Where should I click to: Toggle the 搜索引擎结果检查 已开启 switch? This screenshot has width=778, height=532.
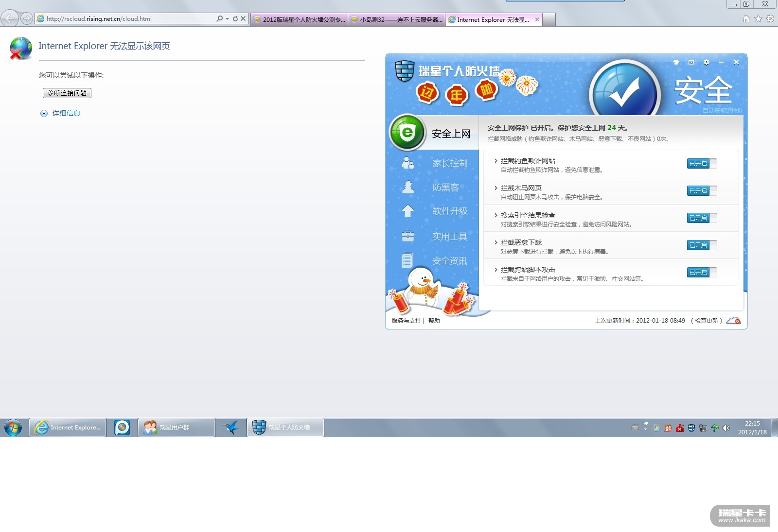(702, 218)
